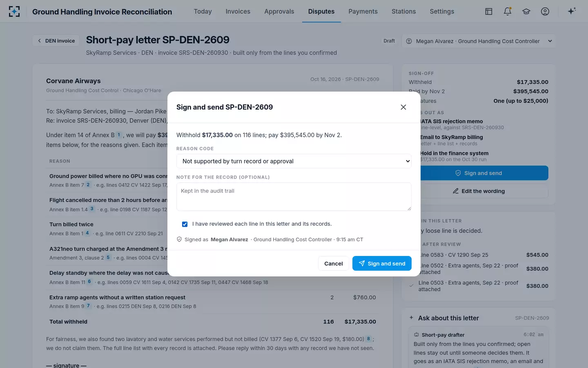Click the Extra ramp agents reason row
This screenshot has width=588, height=368.
point(213,301)
